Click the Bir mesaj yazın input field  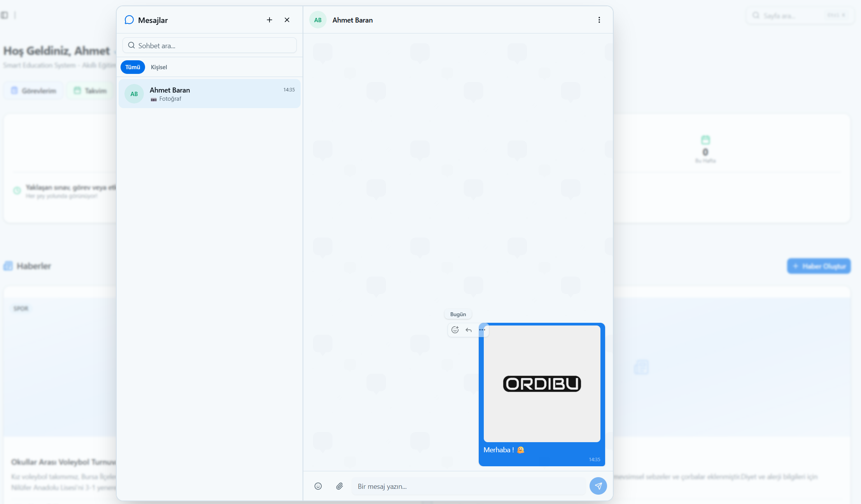click(x=469, y=486)
